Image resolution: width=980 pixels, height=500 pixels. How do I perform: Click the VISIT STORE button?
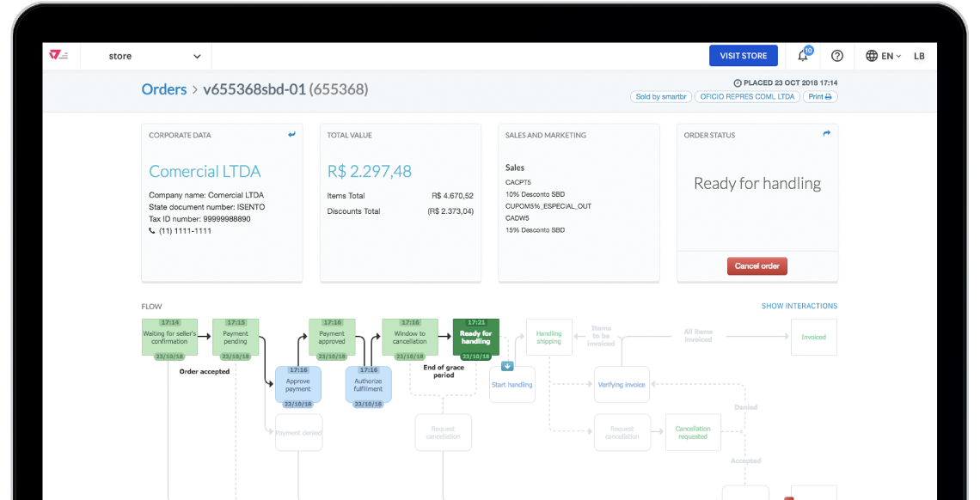point(743,56)
